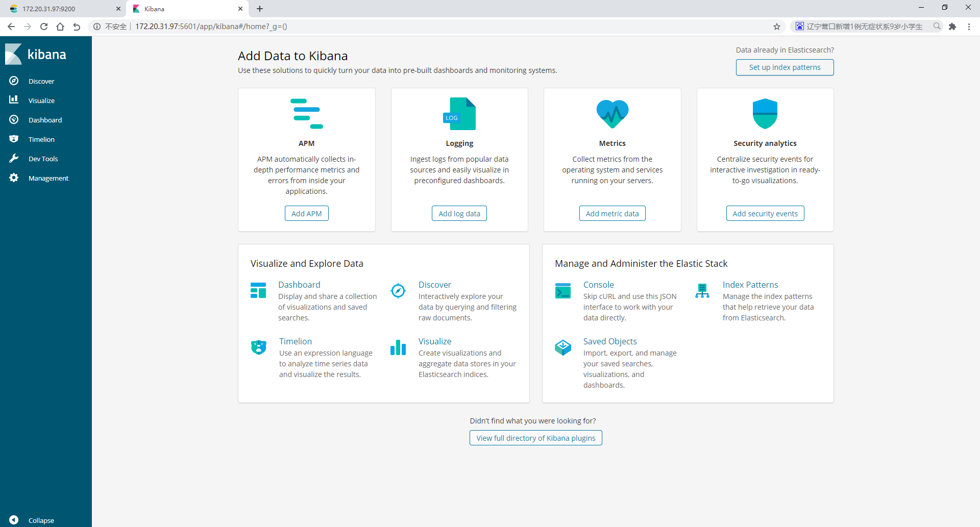Click the Security analytics shield icon
The width and height of the screenshot is (980, 527).
765,113
